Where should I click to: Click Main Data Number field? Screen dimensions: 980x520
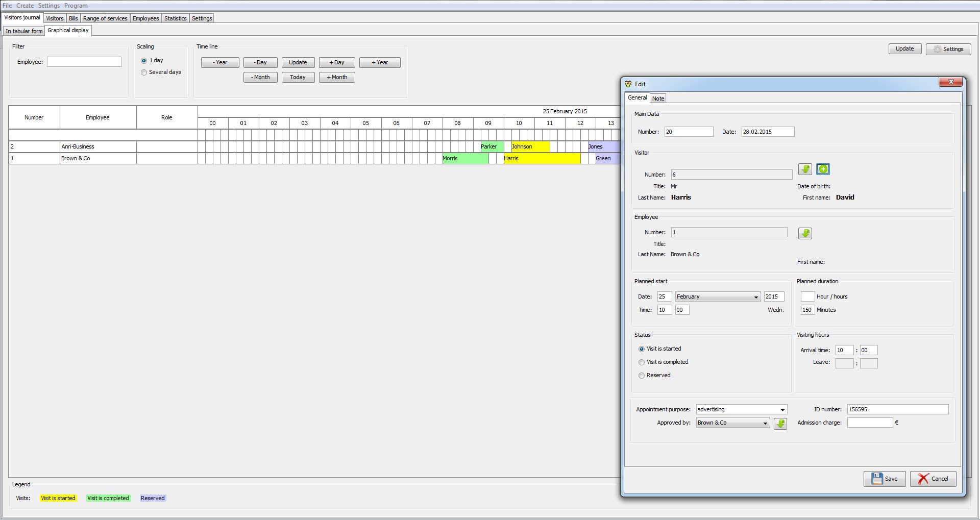(x=689, y=132)
